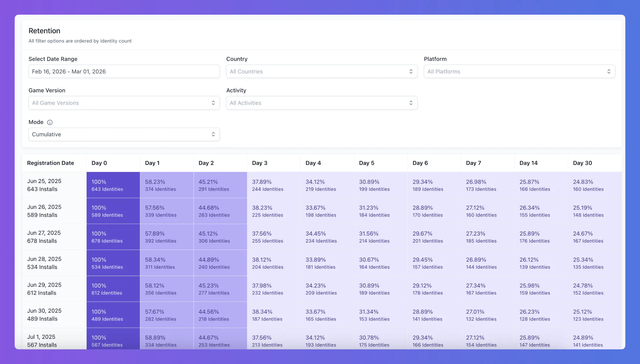
Task: Click the chevron on All Countries selector
Action: pyautogui.click(x=412, y=71)
